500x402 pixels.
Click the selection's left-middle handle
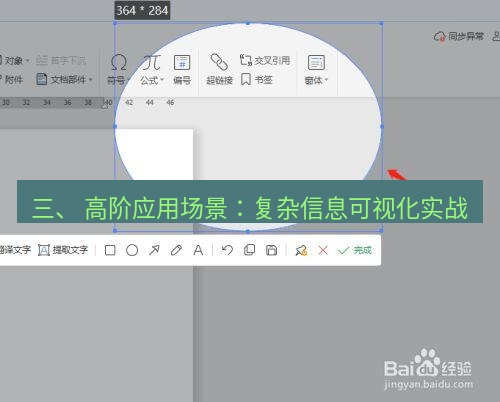(115, 126)
